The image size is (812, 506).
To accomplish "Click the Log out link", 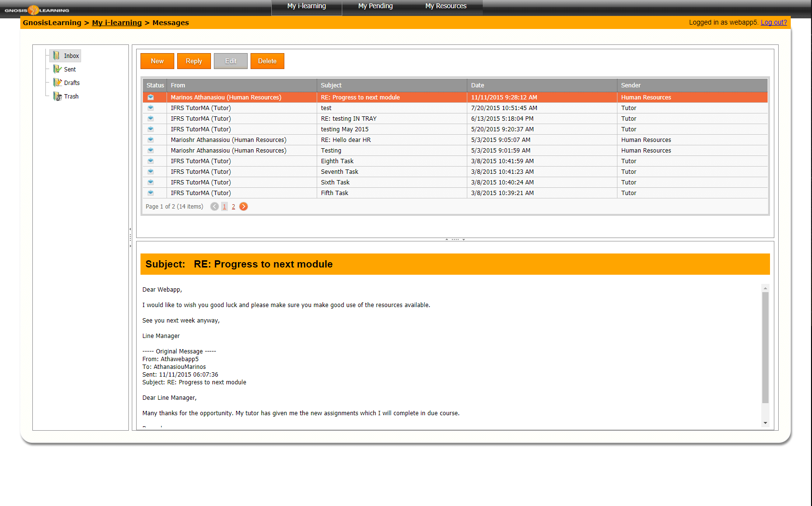I will click(x=773, y=23).
